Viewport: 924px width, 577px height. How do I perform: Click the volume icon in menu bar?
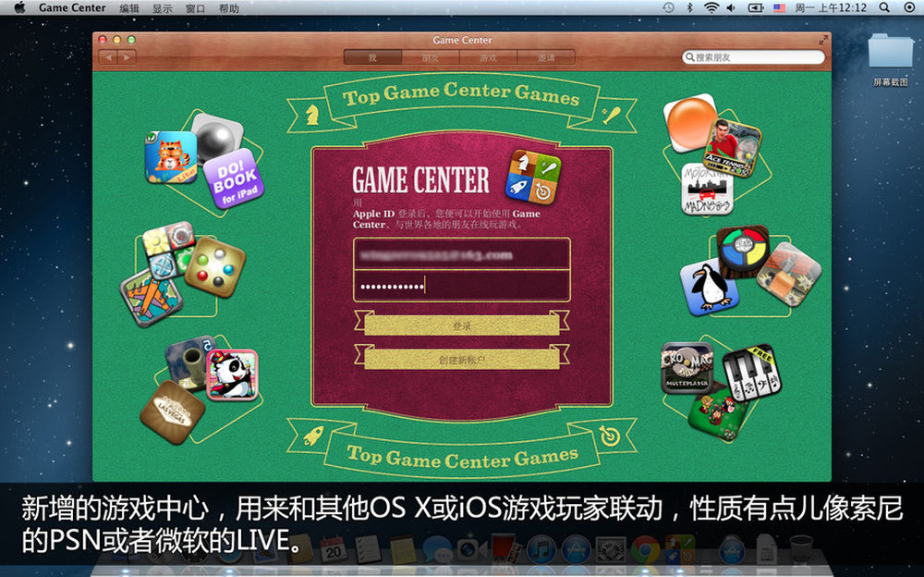click(731, 7)
